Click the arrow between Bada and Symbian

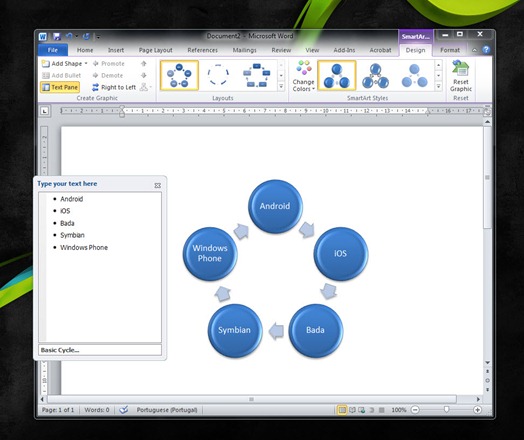pos(276,331)
